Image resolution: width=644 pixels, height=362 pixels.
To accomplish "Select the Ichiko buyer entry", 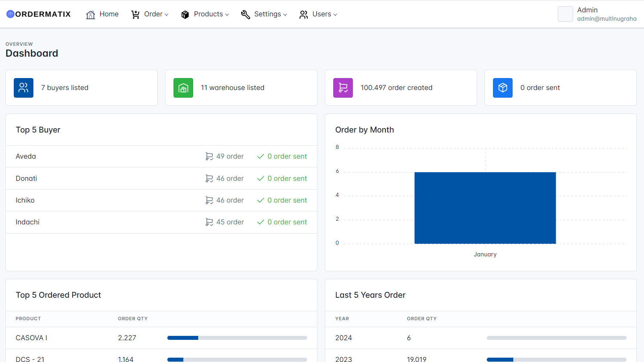I will (25, 200).
